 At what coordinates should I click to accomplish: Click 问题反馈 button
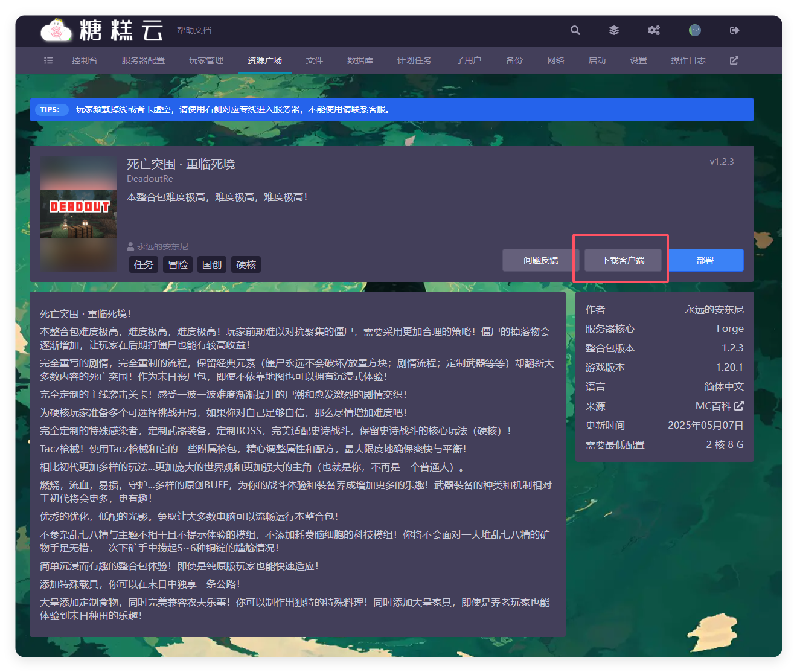(x=541, y=260)
